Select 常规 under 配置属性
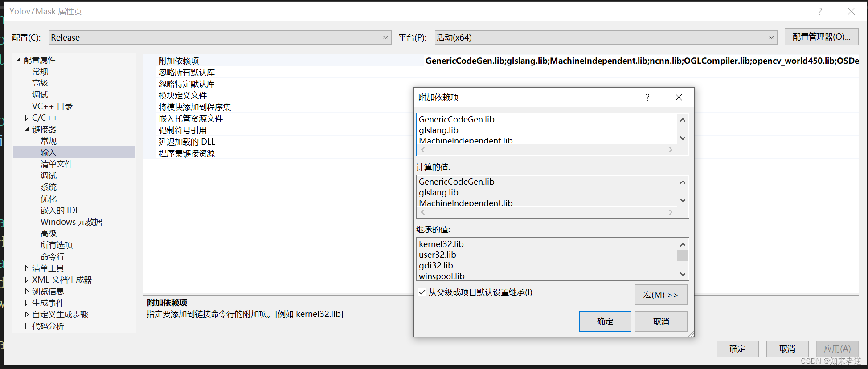This screenshot has height=369, width=868. 40,72
